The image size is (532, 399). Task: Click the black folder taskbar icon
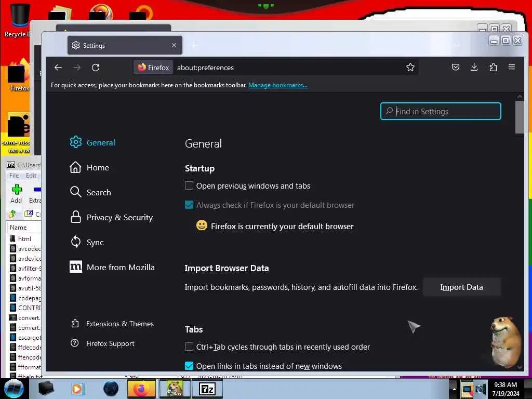pos(46,389)
